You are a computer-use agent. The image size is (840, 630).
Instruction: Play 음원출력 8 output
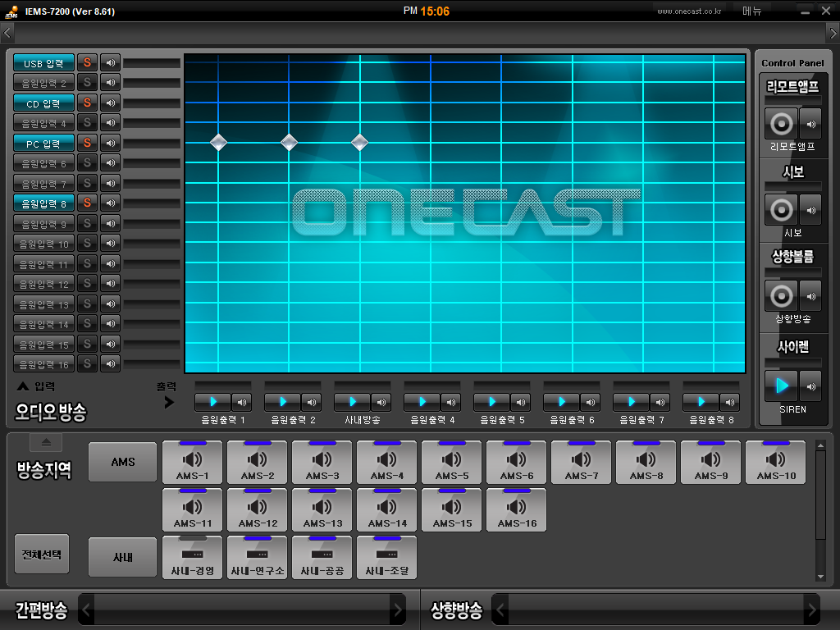[701, 402]
